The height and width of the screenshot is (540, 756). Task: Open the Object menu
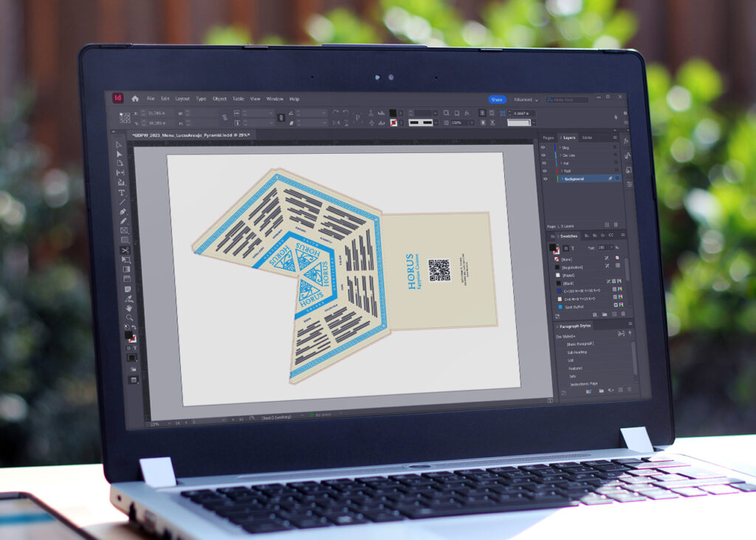[219, 98]
